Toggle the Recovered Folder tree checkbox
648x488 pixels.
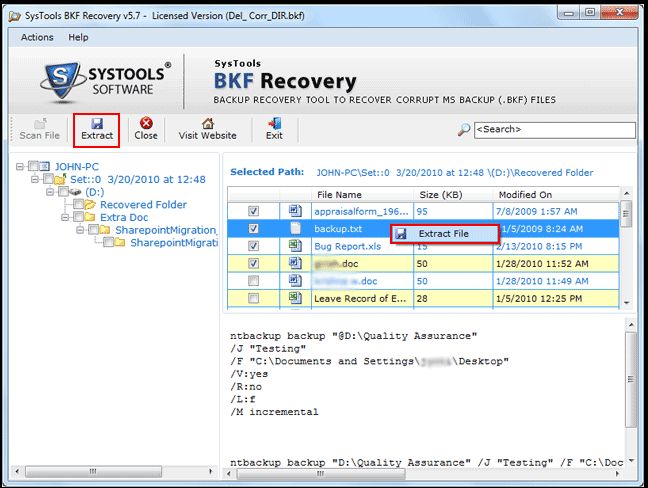[x=78, y=205]
